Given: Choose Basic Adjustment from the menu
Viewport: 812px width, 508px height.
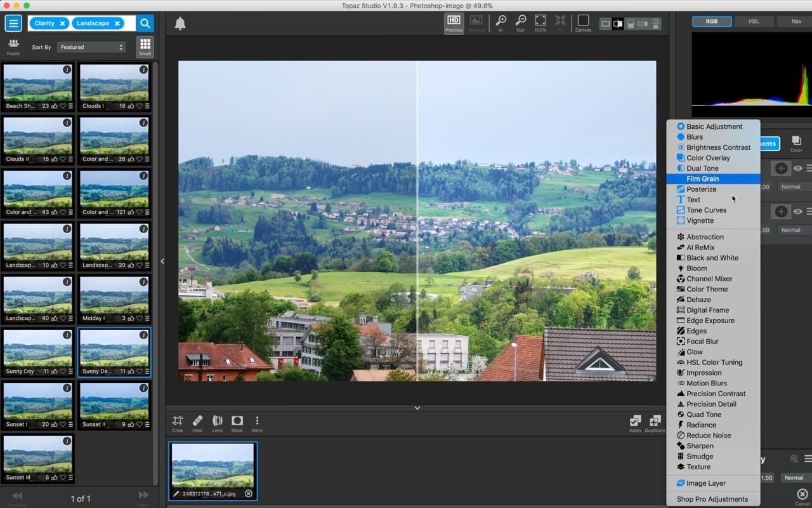Looking at the screenshot, I should coord(713,126).
